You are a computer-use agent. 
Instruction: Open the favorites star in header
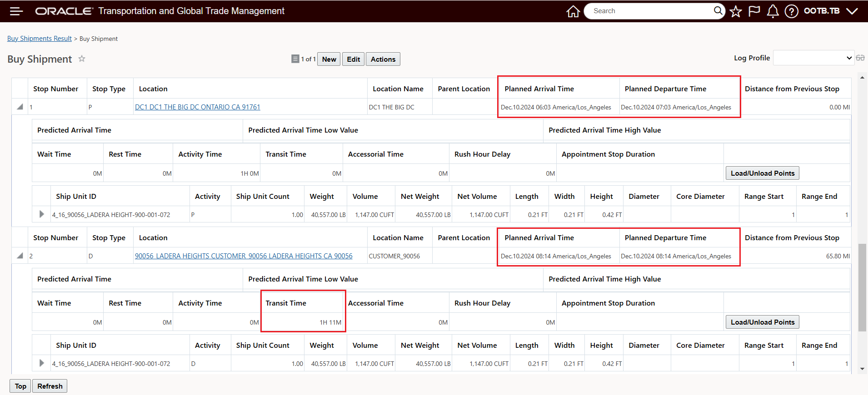click(736, 11)
